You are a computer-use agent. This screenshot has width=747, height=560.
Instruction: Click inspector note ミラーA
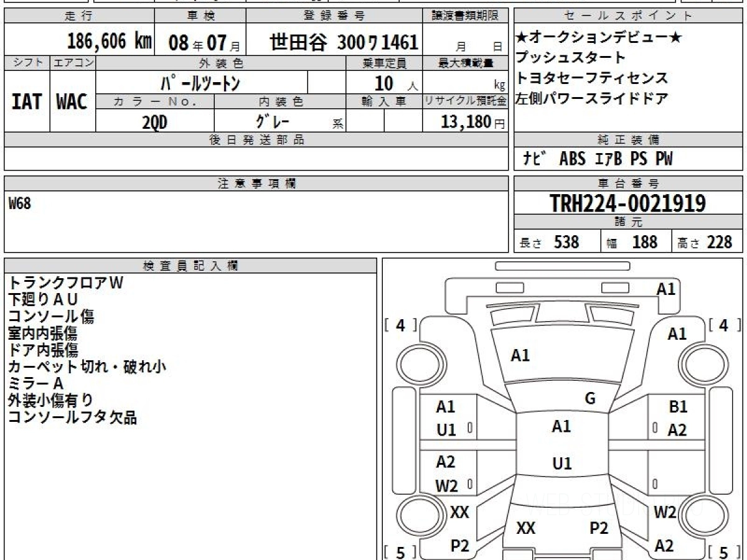(35, 383)
